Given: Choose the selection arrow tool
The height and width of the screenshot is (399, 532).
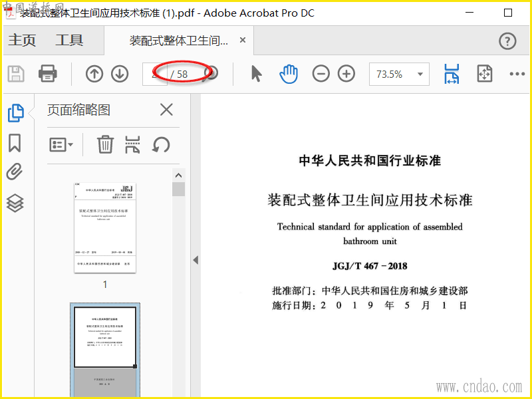Looking at the screenshot, I should [x=257, y=74].
